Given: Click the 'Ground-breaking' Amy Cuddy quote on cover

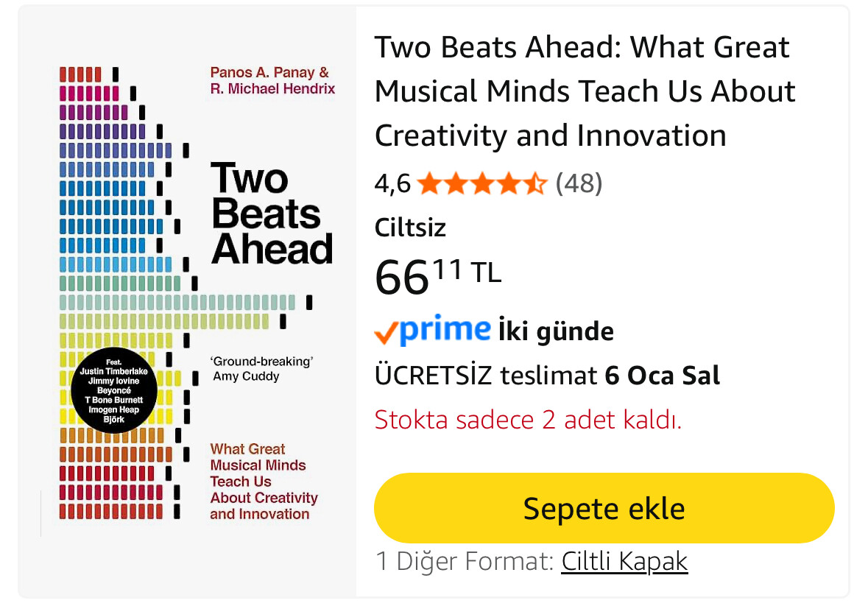Looking at the screenshot, I should (263, 368).
